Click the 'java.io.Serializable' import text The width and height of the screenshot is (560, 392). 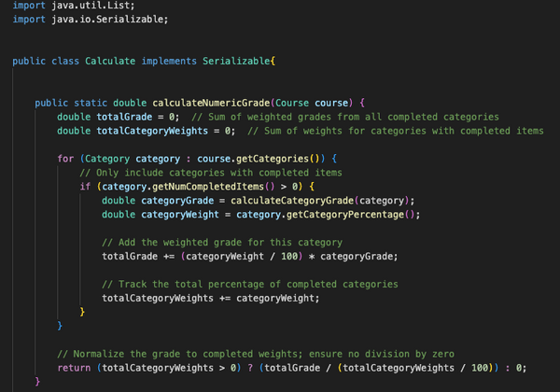107,19
